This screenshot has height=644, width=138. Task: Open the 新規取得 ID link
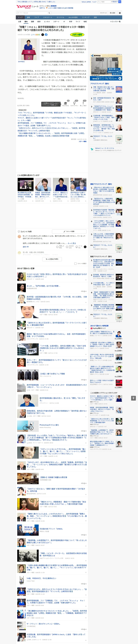point(54,6)
